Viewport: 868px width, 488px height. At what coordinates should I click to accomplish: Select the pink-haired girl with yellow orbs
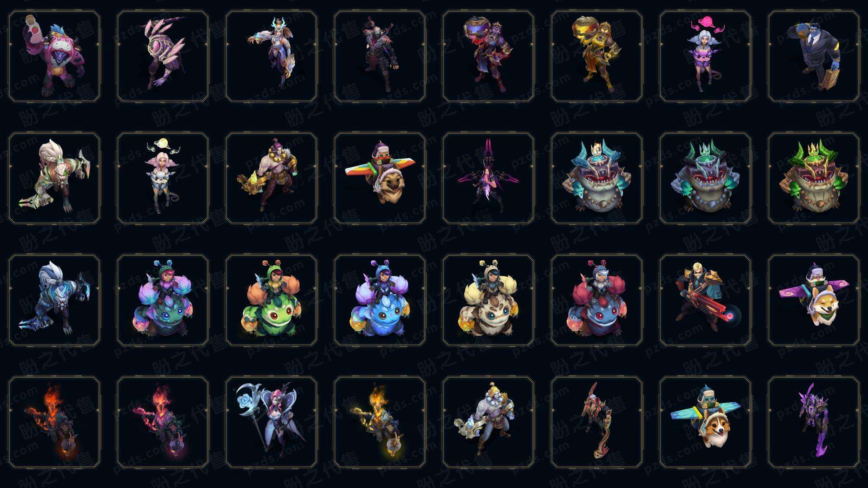point(163,178)
